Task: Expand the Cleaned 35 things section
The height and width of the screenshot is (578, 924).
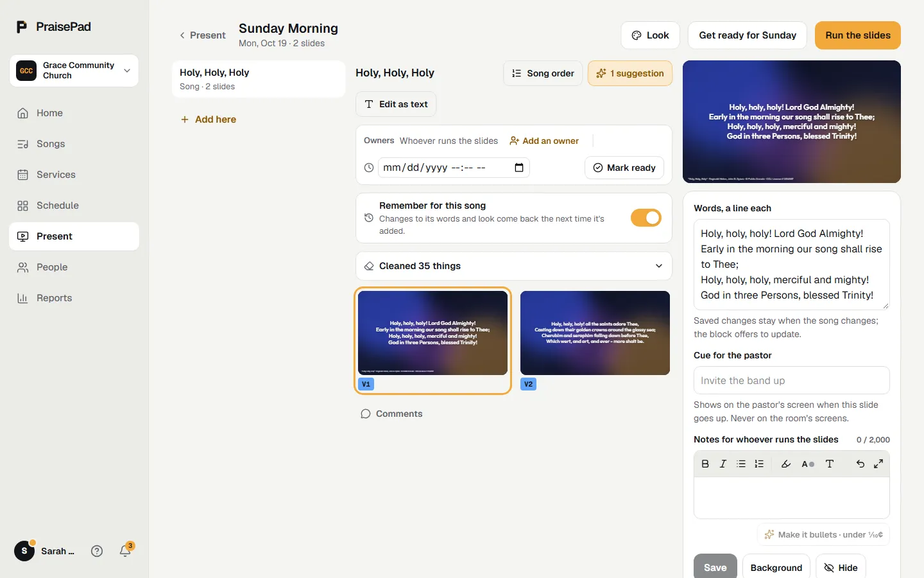Action: tap(514, 266)
